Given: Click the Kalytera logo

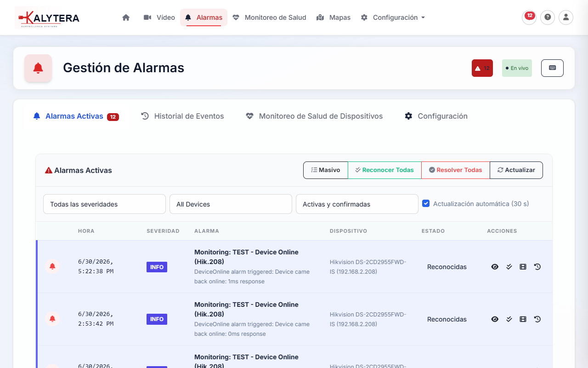Looking at the screenshot, I should 47,17.
